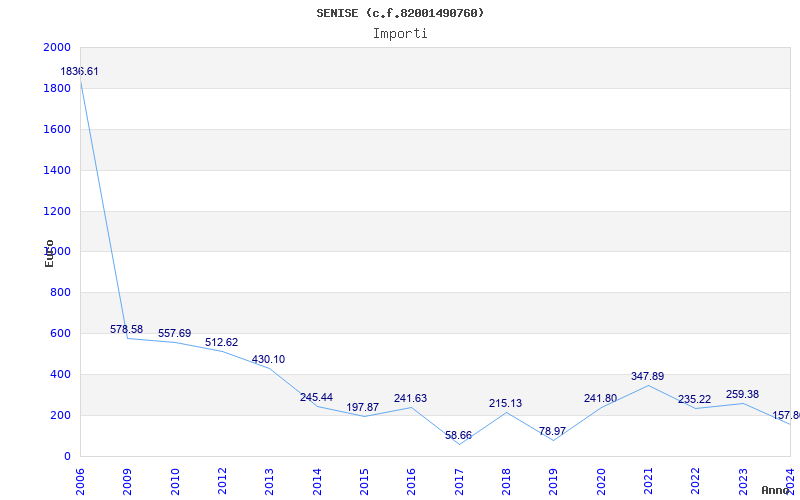Click the 2010 year axis label
The width and height of the screenshot is (800, 500).
click(175, 482)
